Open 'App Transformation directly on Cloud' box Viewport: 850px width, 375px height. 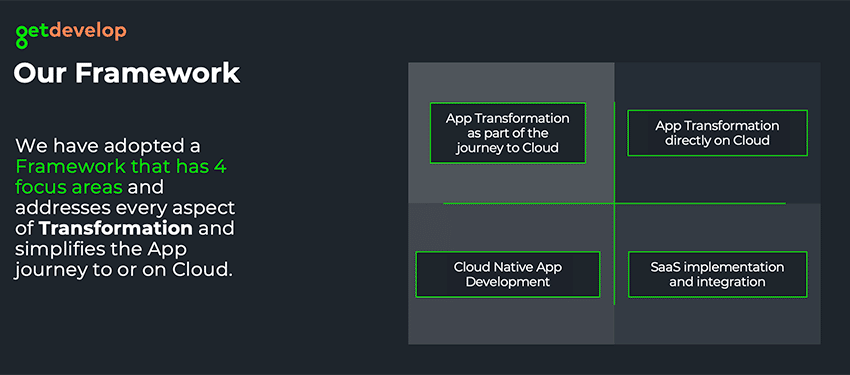[717, 133]
